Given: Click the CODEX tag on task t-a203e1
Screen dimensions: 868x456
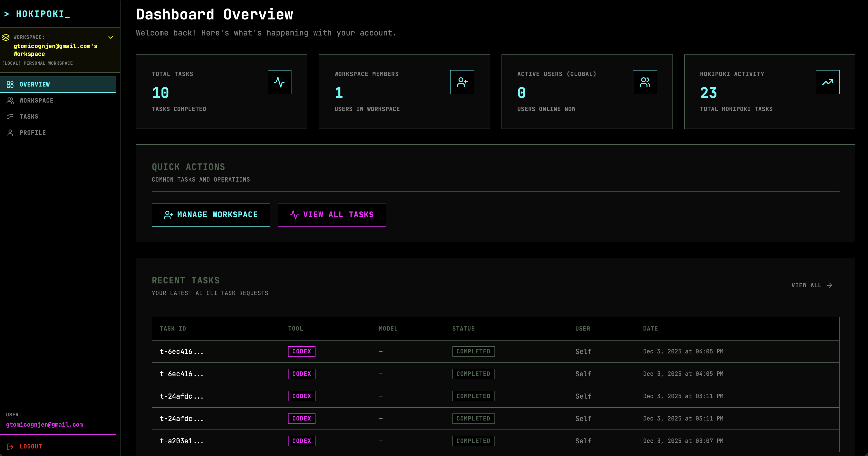Looking at the screenshot, I should [x=302, y=441].
